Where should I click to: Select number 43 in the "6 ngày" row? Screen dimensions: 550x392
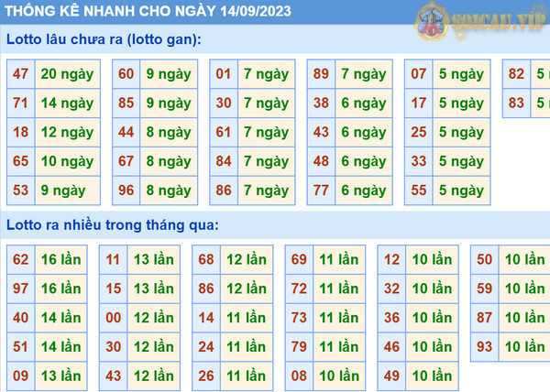(321, 132)
